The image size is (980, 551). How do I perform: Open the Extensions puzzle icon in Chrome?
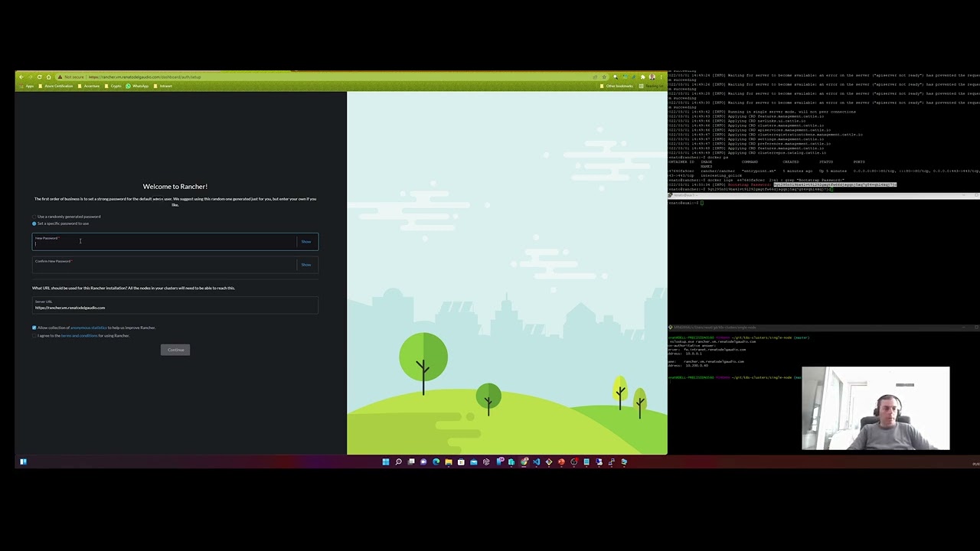tap(643, 77)
